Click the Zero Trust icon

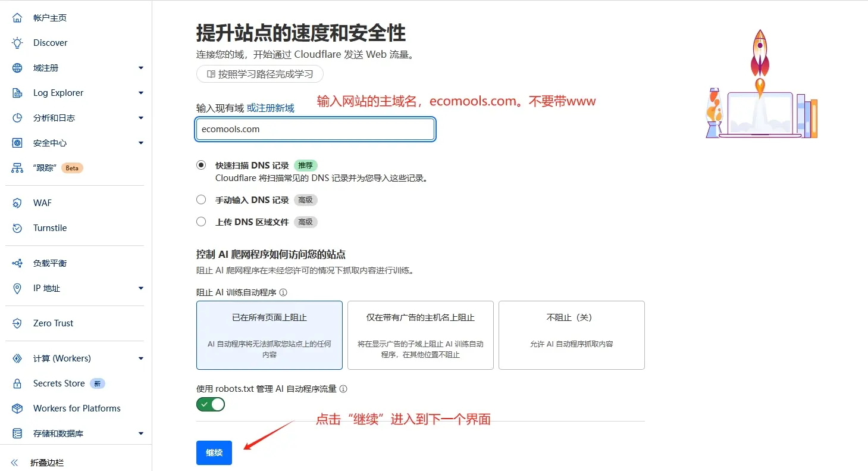pos(17,323)
